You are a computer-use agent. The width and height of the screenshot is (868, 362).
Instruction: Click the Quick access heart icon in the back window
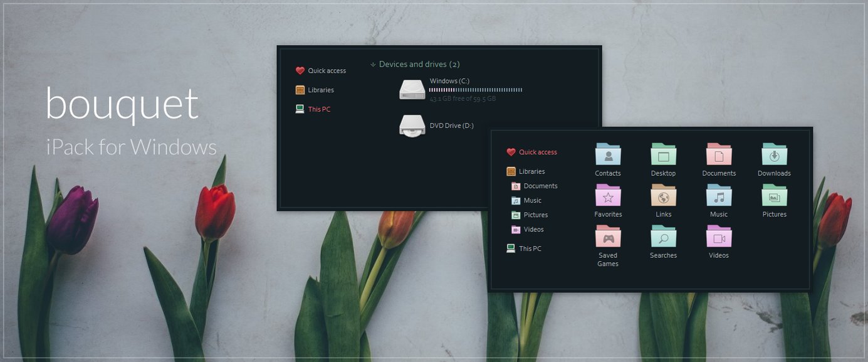[x=300, y=71]
